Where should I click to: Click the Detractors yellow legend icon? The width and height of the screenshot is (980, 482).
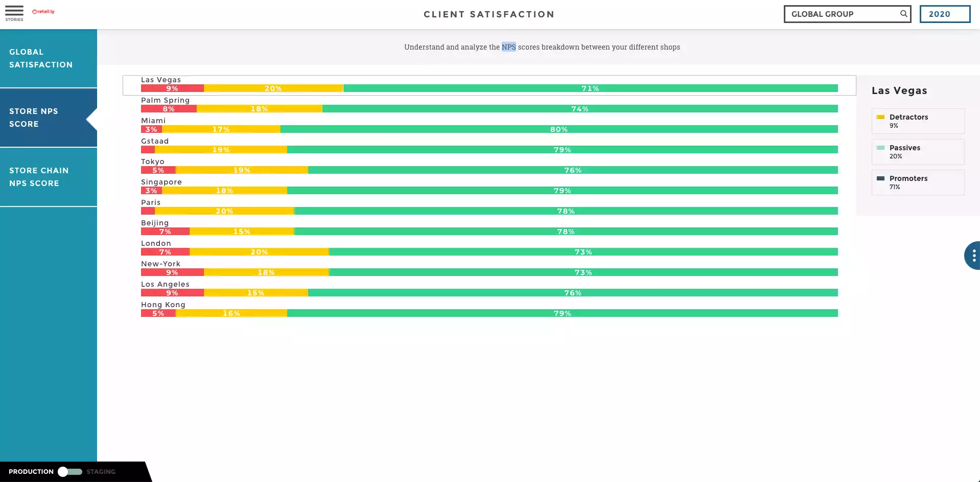880,117
